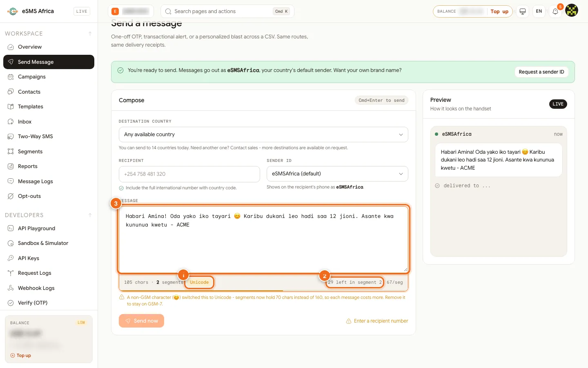Image resolution: width=588 pixels, height=368 pixels.
Task: Select Send Message in sidebar
Action: (49, 62)
